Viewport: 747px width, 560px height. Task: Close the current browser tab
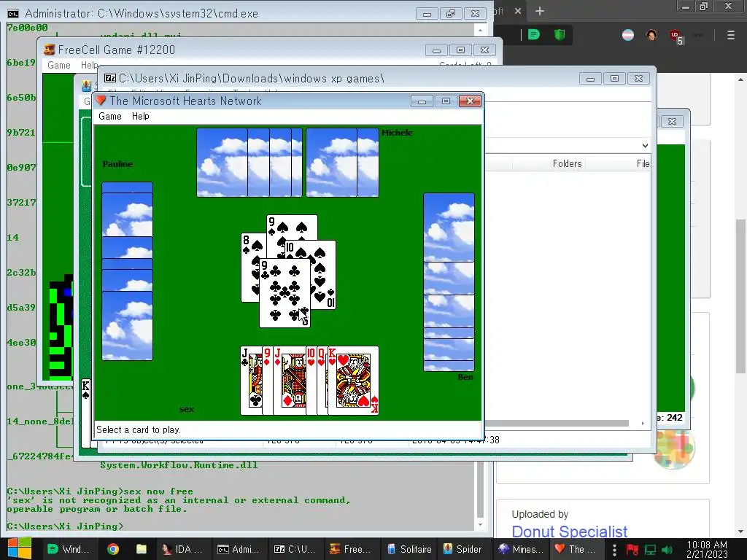tap(518, 11)
